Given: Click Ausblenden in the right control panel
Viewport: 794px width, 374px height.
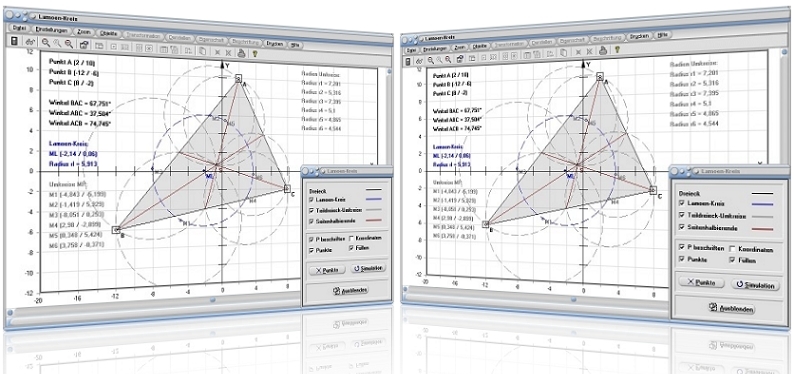Looking at the screenshot, I should pyautogui.click(x=732, y=308).
